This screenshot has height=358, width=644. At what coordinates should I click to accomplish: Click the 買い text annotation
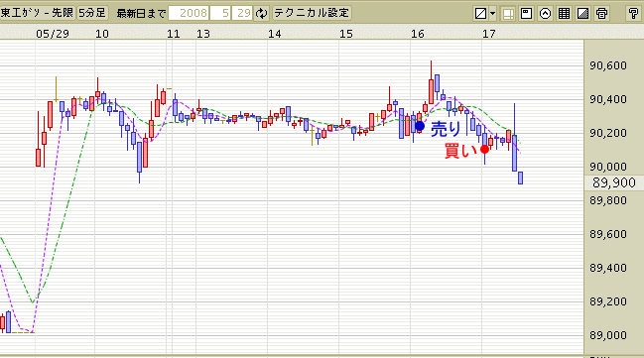click(x=460, y=151)
